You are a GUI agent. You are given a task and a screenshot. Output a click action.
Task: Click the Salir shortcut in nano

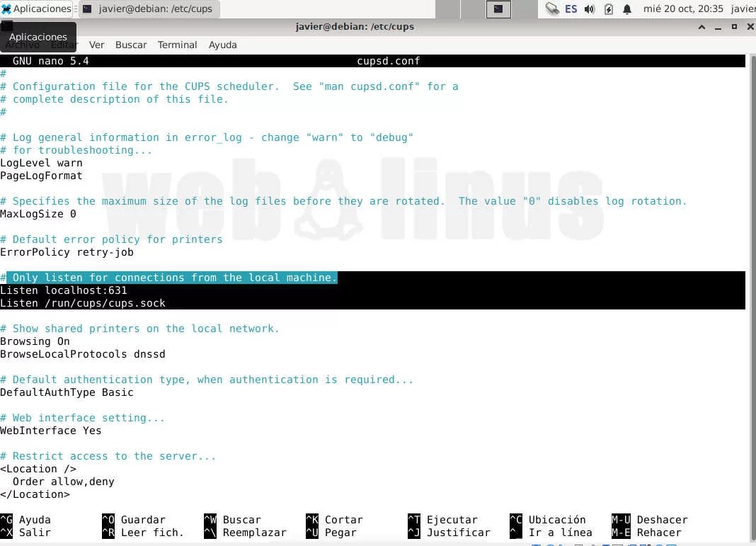coord(33,532)
